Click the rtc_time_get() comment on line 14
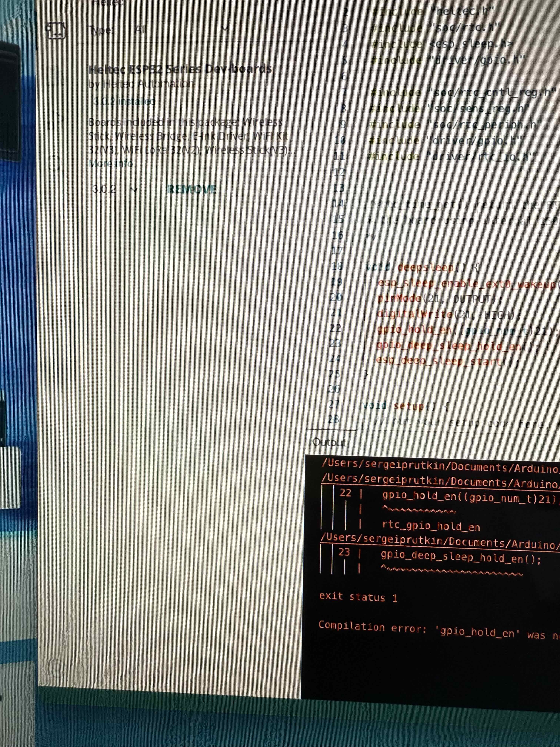The image size is (560, 747). [464, 205]
